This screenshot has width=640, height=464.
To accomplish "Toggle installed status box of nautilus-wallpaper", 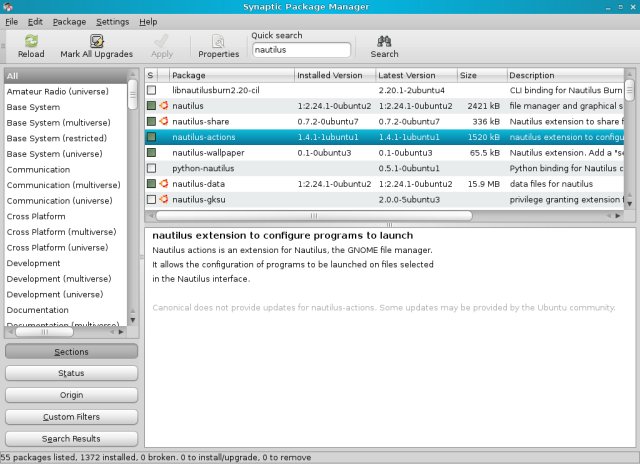I will [151, 152].
